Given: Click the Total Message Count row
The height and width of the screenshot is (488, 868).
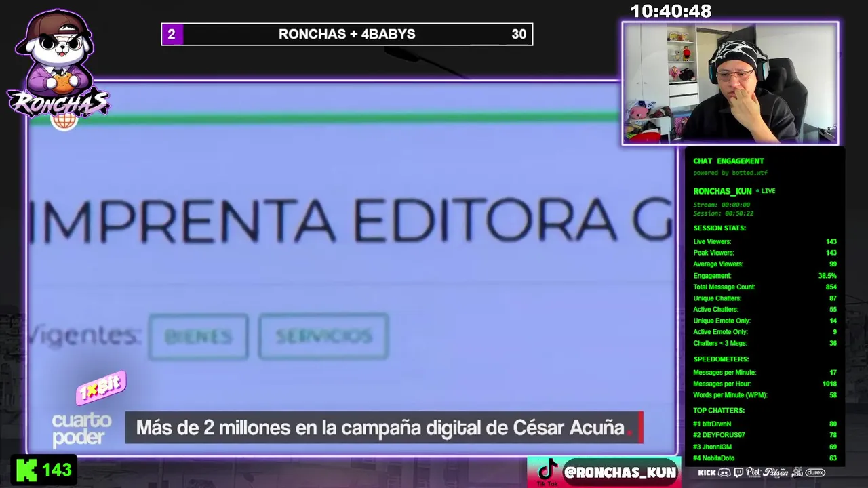Looking at the screenshot, I should coord(765,287).
